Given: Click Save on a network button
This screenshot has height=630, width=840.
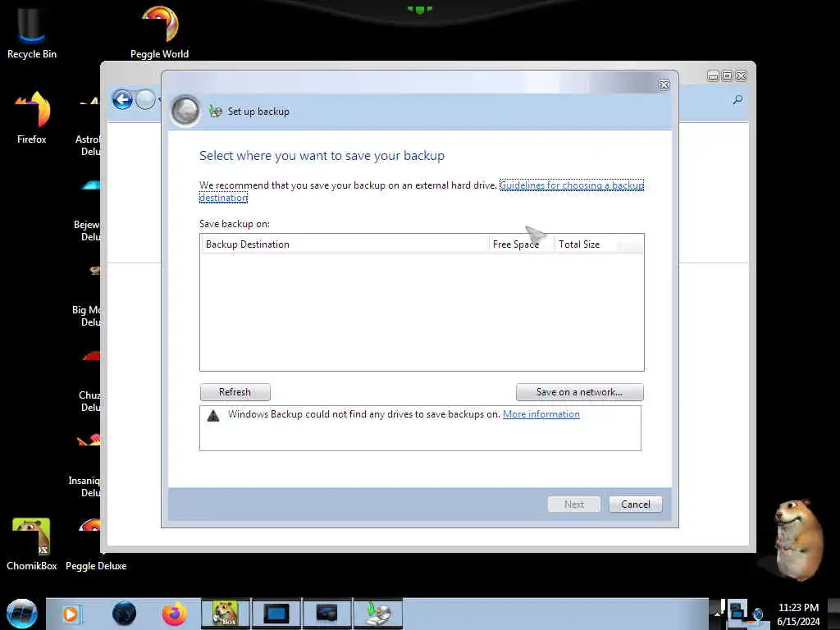Looking at the screenshot, I should point(580,392).
